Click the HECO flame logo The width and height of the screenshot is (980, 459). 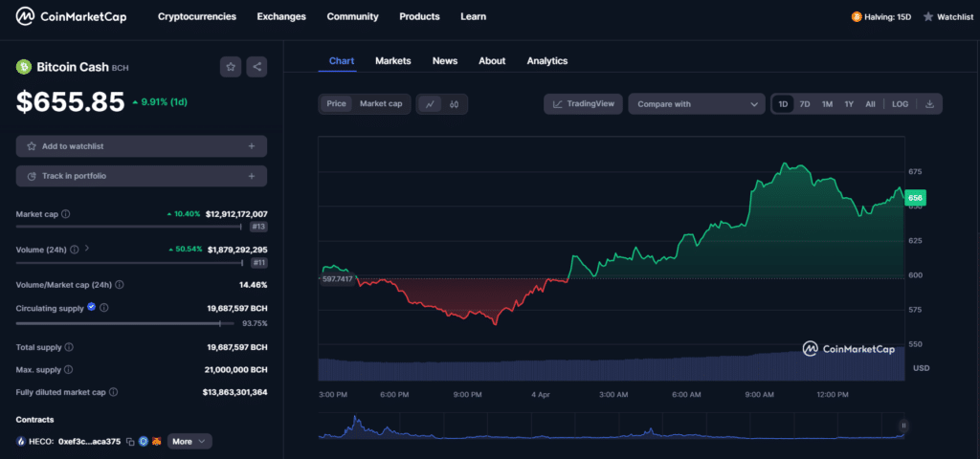click(22, 442)
